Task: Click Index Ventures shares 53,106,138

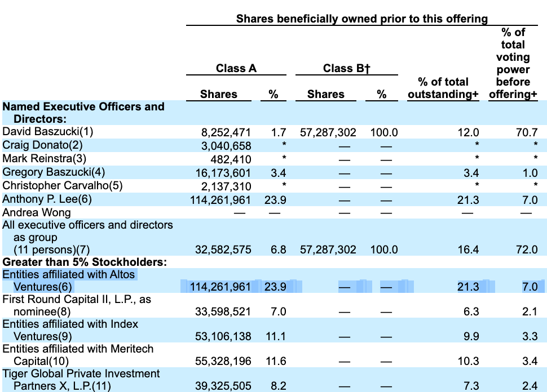Action: click(223, 337)
